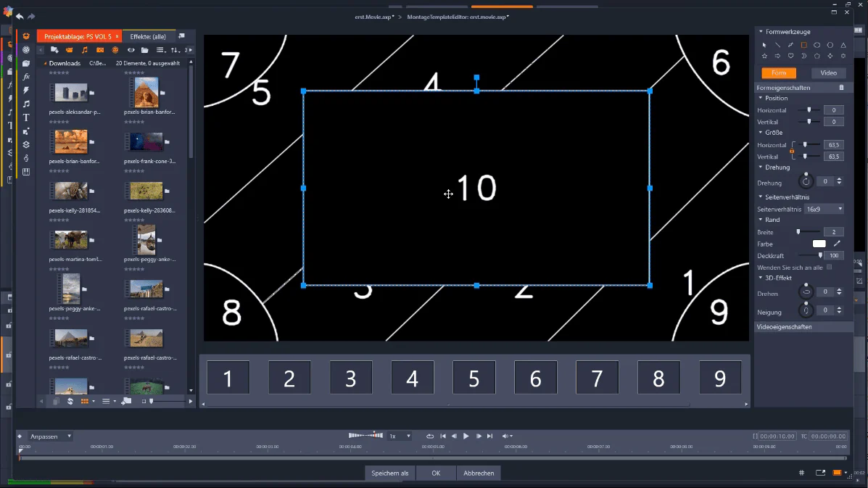Switch to the Video tab
This screenshot has height=488, width=868.
(x=829, y=73)
